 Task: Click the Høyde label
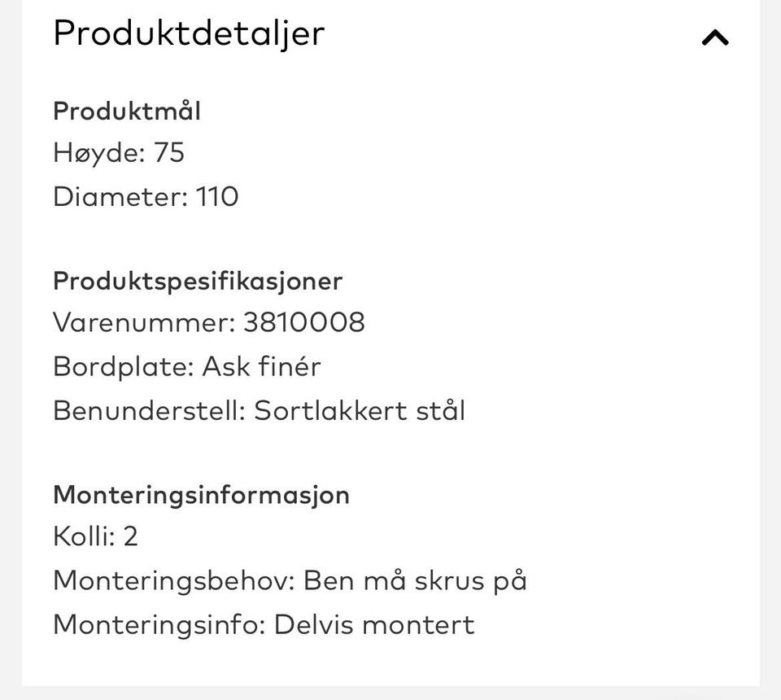coord(98,153)
